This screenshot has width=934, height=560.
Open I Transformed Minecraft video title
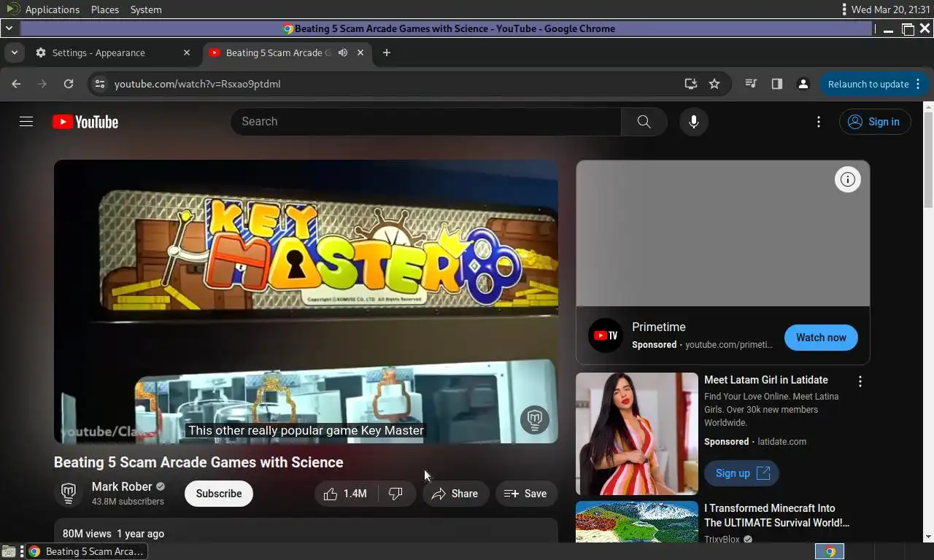776,516
